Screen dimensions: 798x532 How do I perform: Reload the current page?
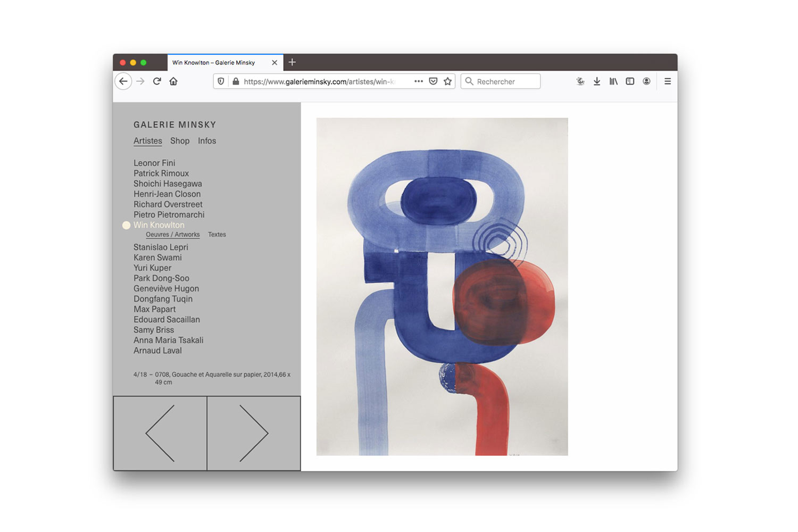(157, 81)
